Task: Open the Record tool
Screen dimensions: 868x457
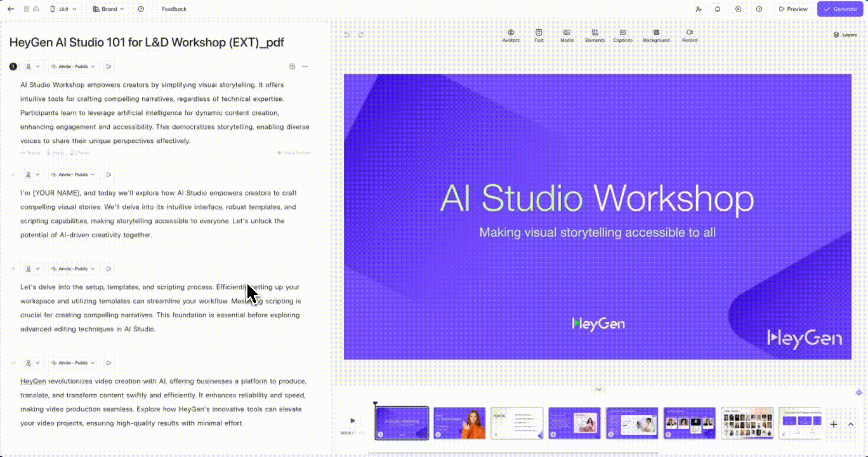Action: click(x=690, y=36)
